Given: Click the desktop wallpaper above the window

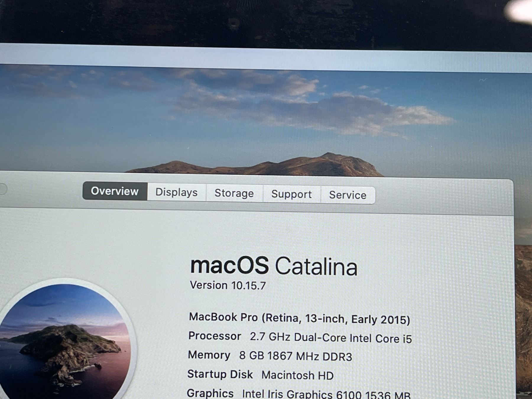Looking at the screenshot, I should [266, 118].
